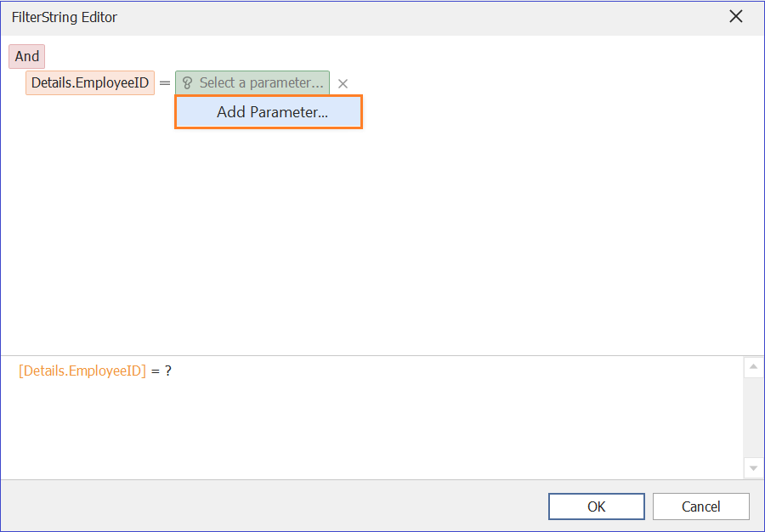Change the Details.EmployeeID field name

coord(90,83)
